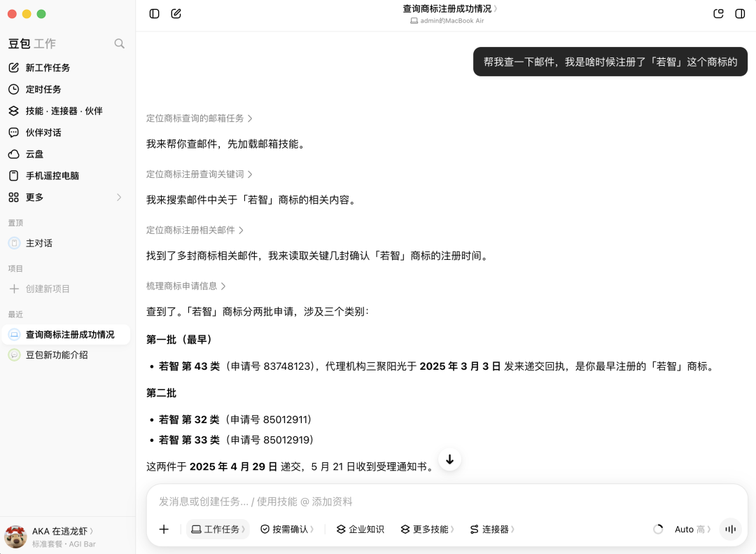Click the 若智 第 32 类 list item
Image resolution: width=756 pixels, height=554 pixels.
click(x=234, y=420)
